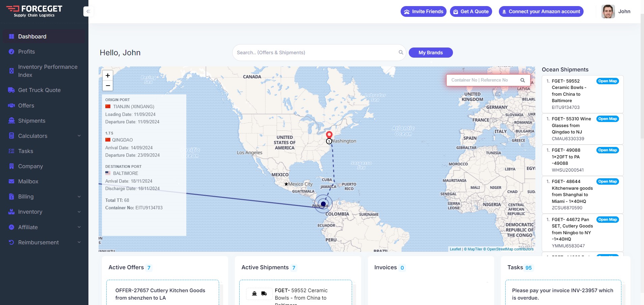
Task: Click the Inventory Performance Index icon
Action: tap(11, 71)
